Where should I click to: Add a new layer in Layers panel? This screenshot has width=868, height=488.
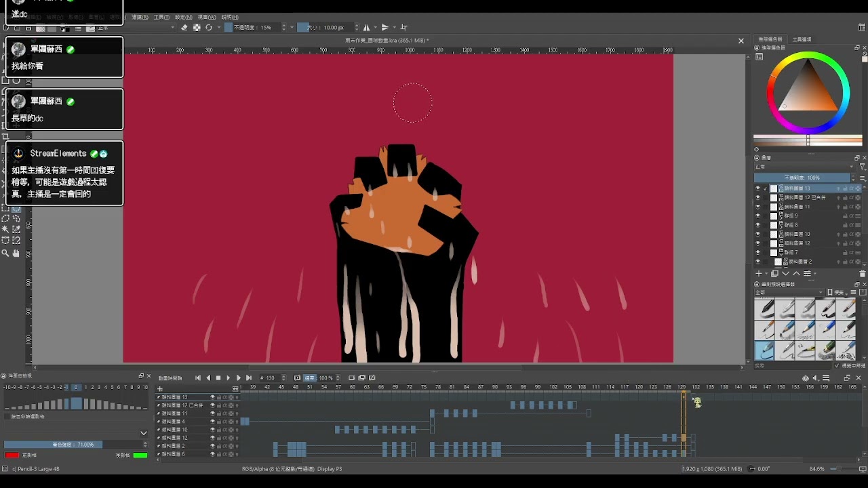point(759,274)
